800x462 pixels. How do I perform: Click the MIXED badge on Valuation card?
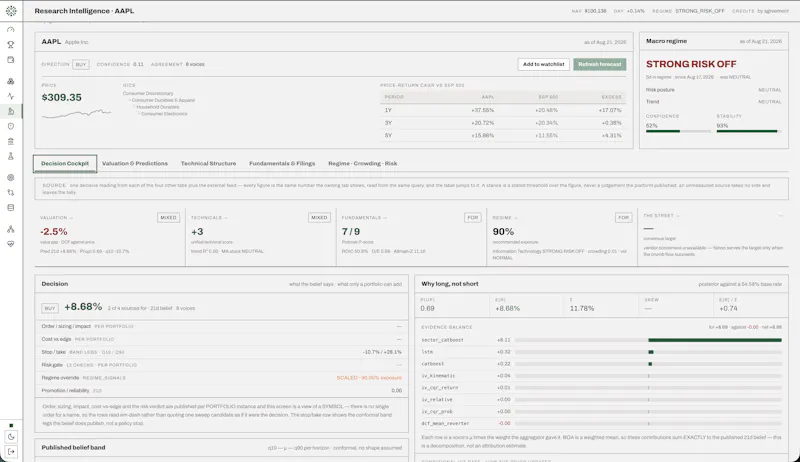point(168,218)
